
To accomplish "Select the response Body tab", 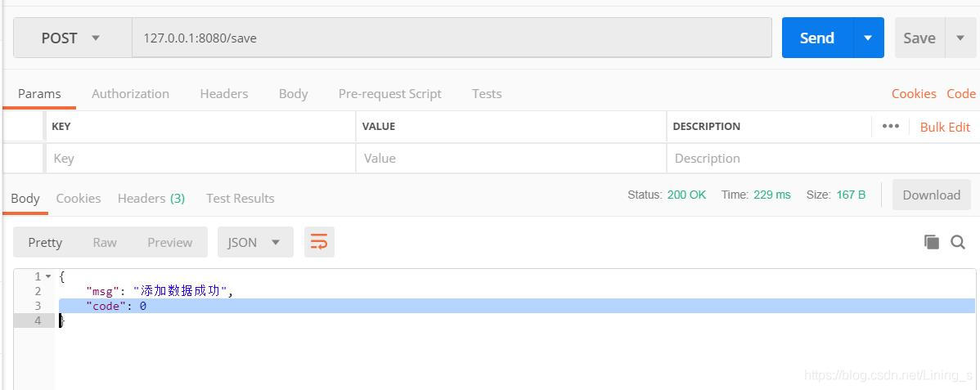I will pos(25,198).
